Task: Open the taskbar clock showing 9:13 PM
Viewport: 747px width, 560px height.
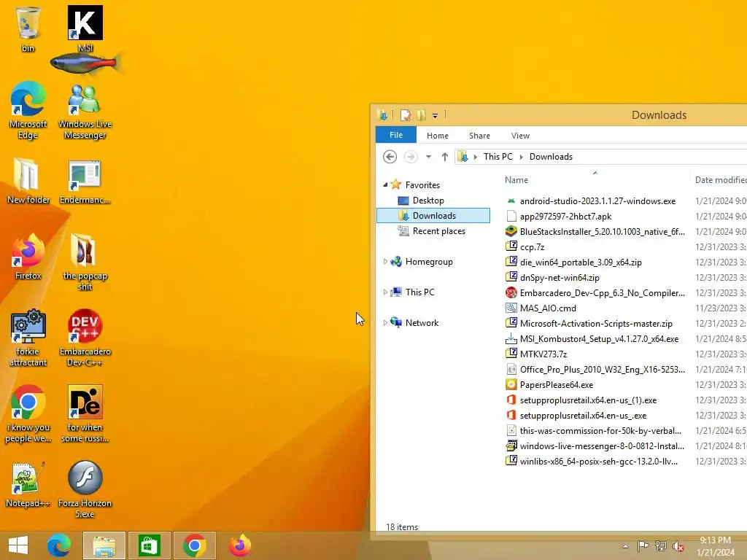Action: [715, 546]
